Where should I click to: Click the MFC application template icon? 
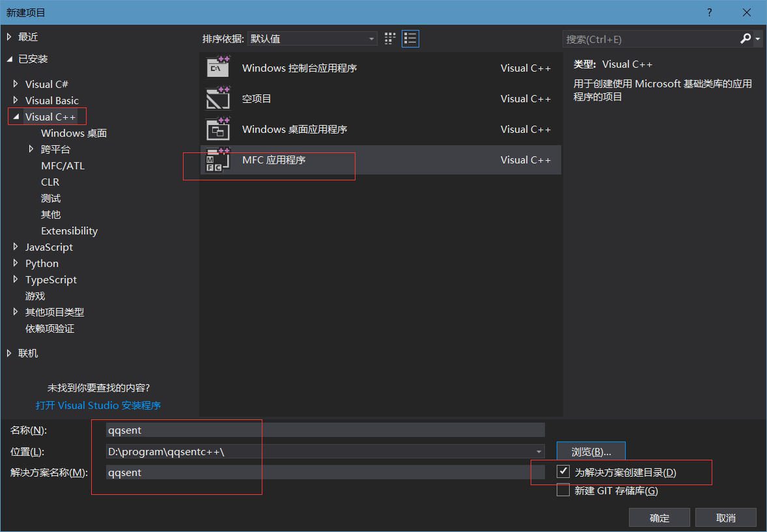tap(218, 160)
